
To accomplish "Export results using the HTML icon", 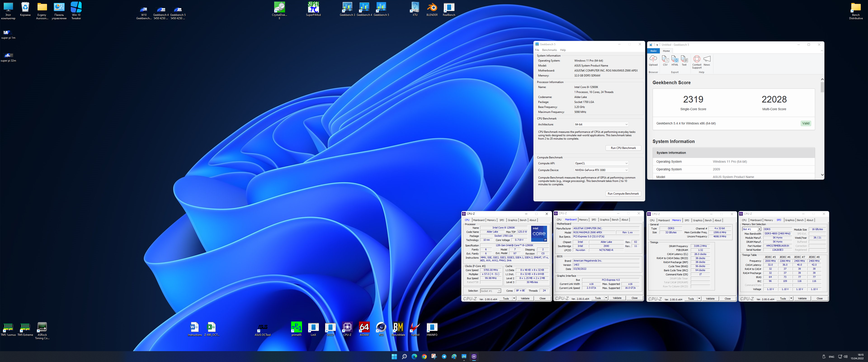I will tap(675, 61).
